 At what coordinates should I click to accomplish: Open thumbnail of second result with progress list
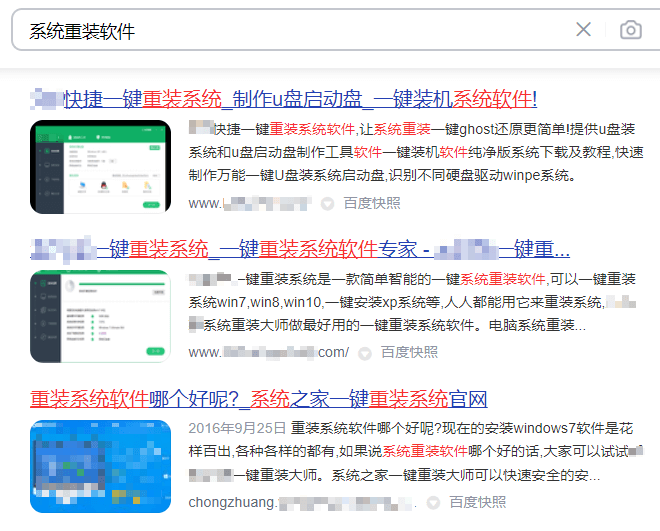coord(101,316)
